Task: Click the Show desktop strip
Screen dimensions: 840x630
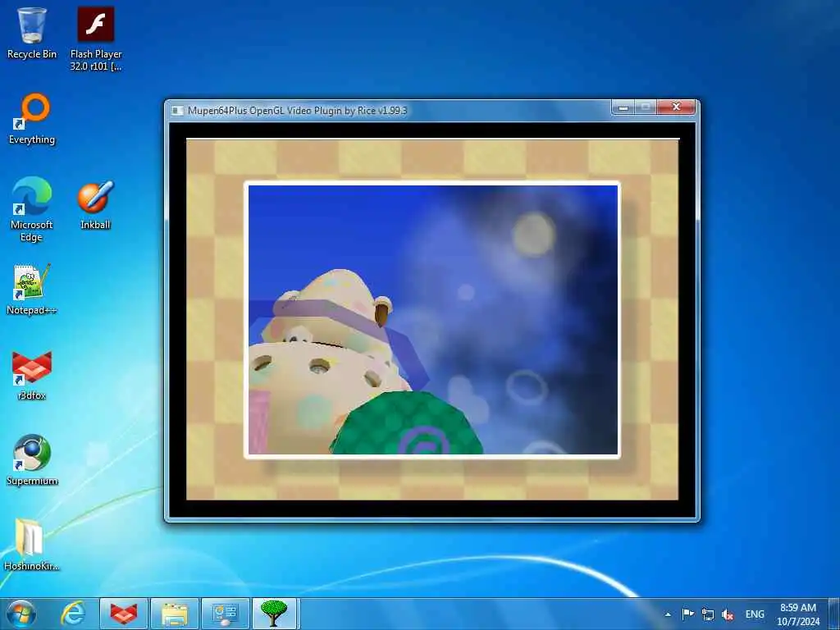Action: (834, 614)
